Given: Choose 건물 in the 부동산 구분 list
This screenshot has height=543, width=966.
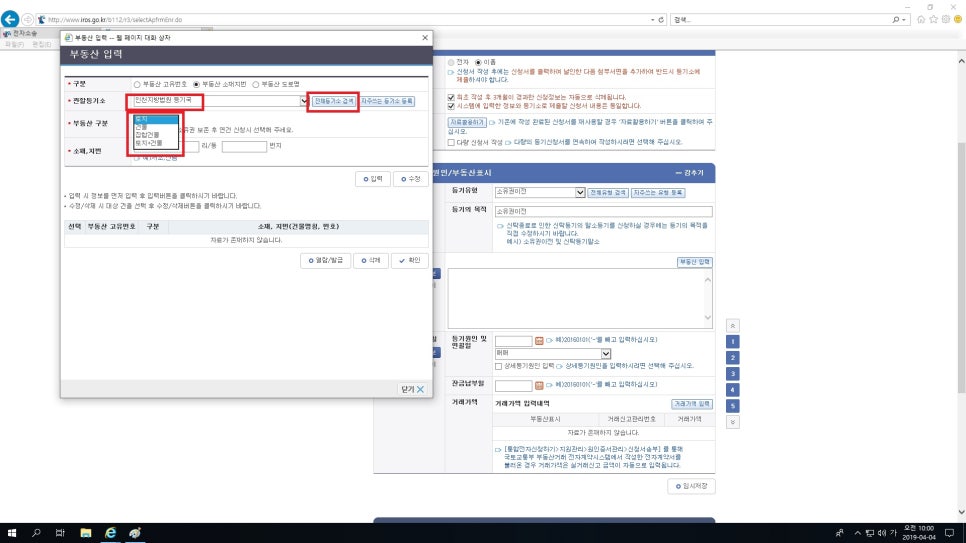Looking at the screenshot, I should tap(156, 127).
